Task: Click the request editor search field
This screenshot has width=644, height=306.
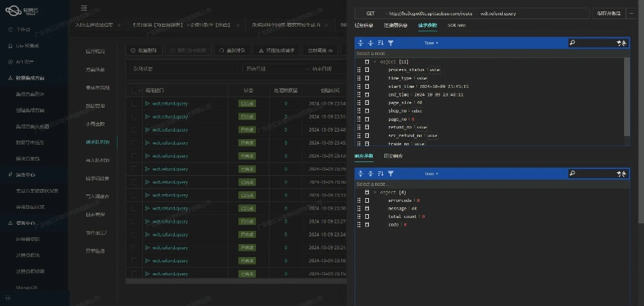Action: 594,44
